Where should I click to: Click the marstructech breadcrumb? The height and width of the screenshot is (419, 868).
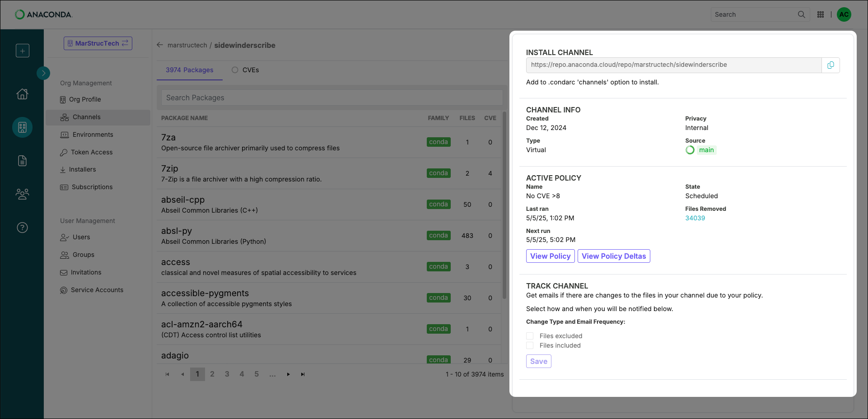(x=187, y=45)
